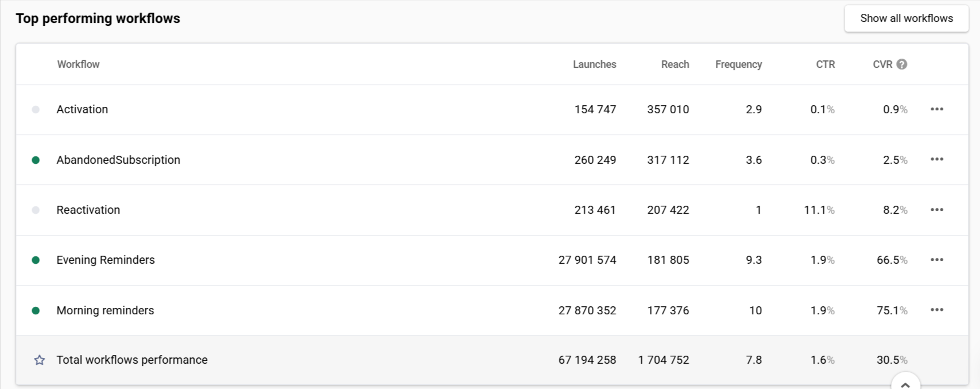Select the CVR value 75.1%
980x389 pixels.
[x=892, y=310]
